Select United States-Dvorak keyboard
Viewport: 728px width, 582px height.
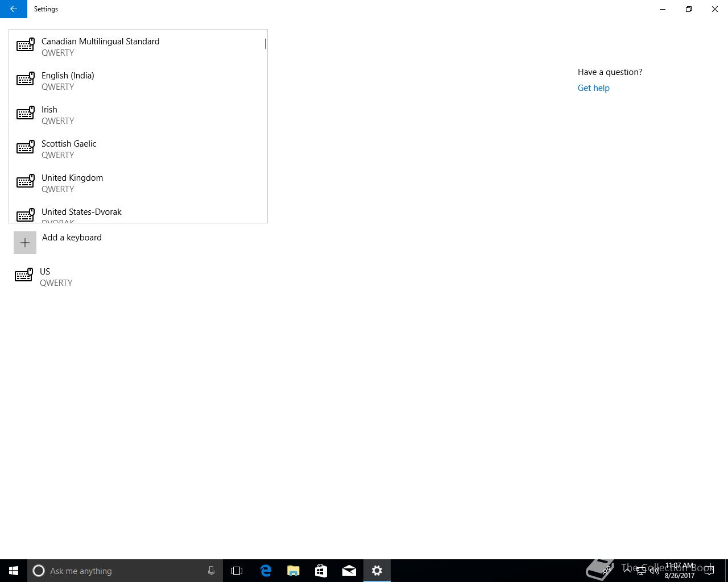[x=138, y=211]
